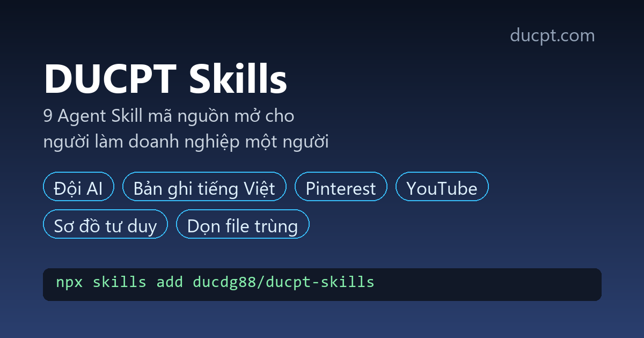Select the DUCPT Skills heading

coord(165,78)
